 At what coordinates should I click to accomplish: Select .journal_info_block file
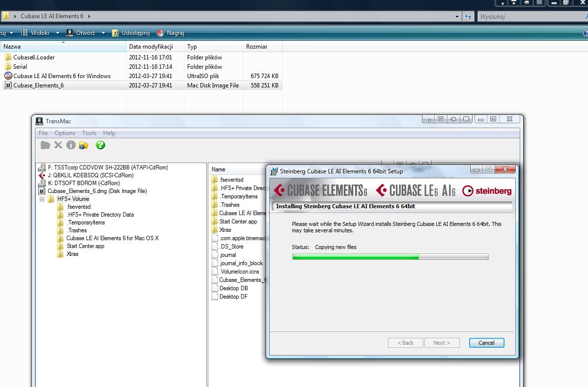click(241, 263)
